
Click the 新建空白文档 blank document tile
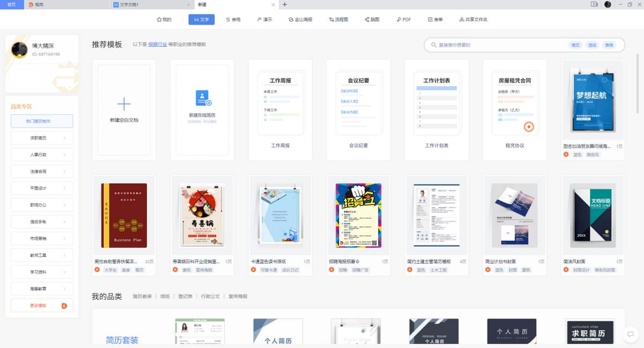pos(123,110)
